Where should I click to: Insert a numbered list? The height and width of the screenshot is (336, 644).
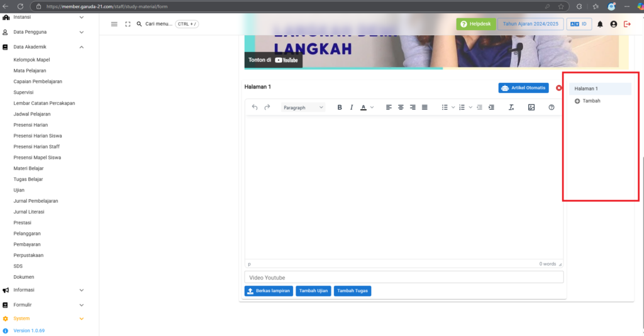click(462, 107)
